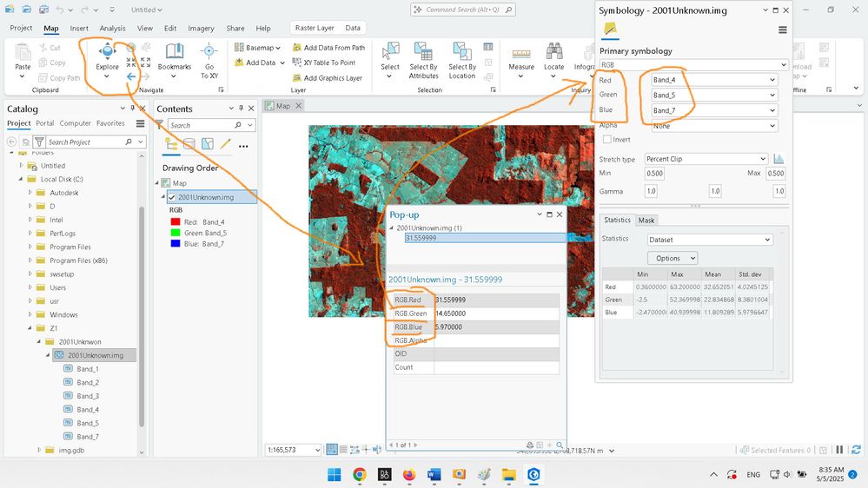The image size is (868, 488).
Task: Toggle the Map group layer checkbox
Action: [x=165, y=183]
